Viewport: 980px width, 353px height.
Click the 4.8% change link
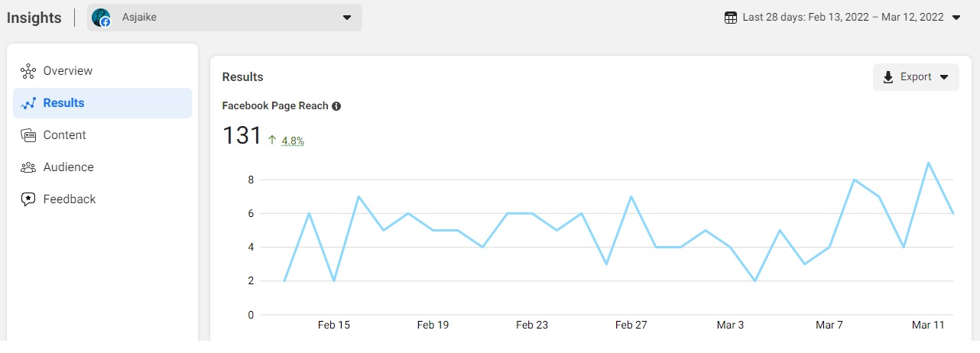pos(292,141)
